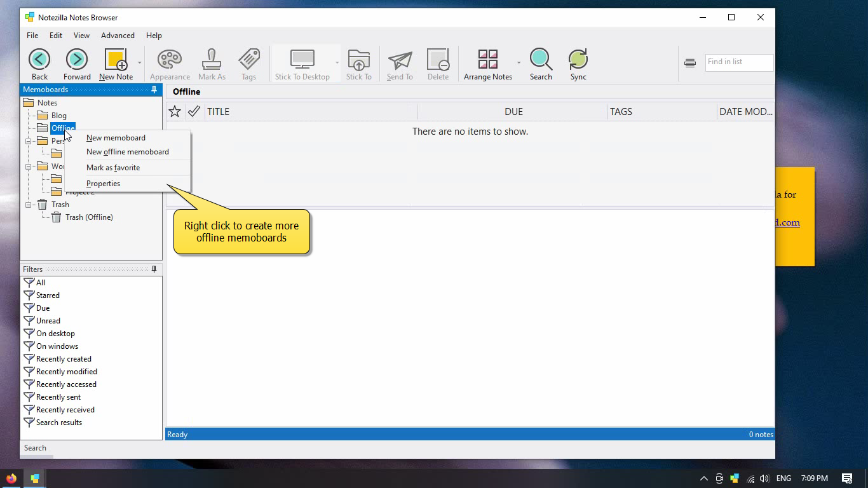868x488 pixels.
Task: Click the Find in list field
Action: tap(739, 62)
